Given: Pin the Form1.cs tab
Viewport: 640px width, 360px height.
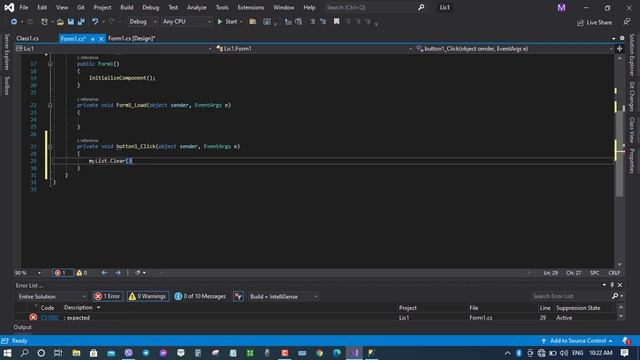Looking at the screenshot, I should coord(93,39).
